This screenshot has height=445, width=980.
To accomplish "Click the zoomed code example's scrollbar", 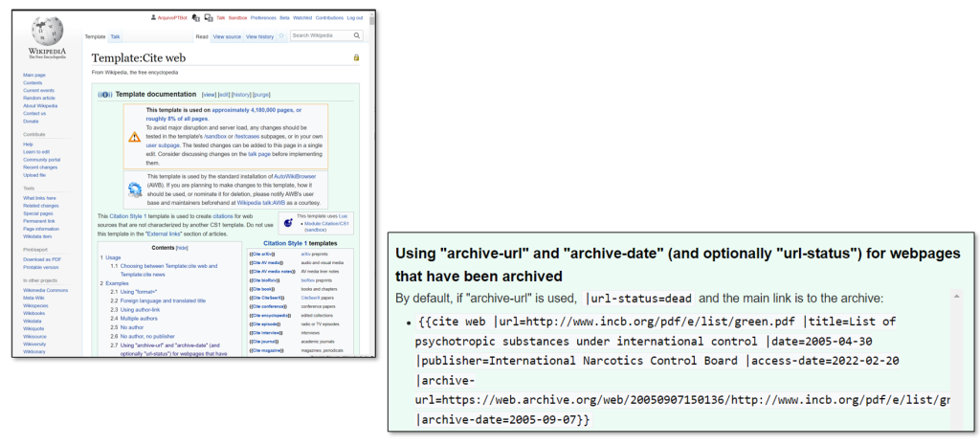I will (x=956, y=360).
